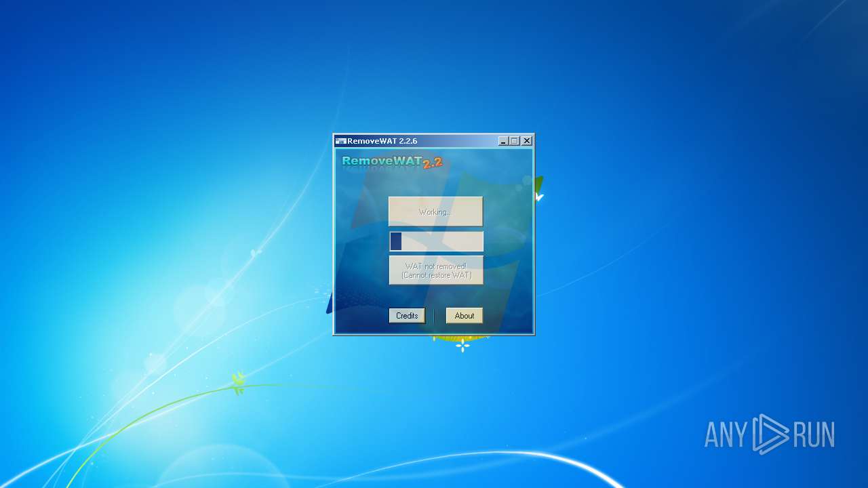
Task: Click the RemoveWAT 2.2 logo text
Action: [x=392, y=162]
